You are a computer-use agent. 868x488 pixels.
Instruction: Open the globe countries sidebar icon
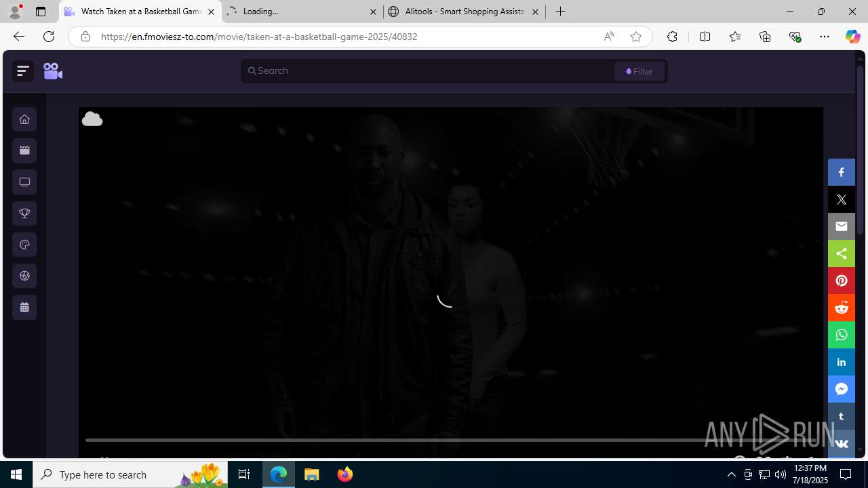point(24,276)
